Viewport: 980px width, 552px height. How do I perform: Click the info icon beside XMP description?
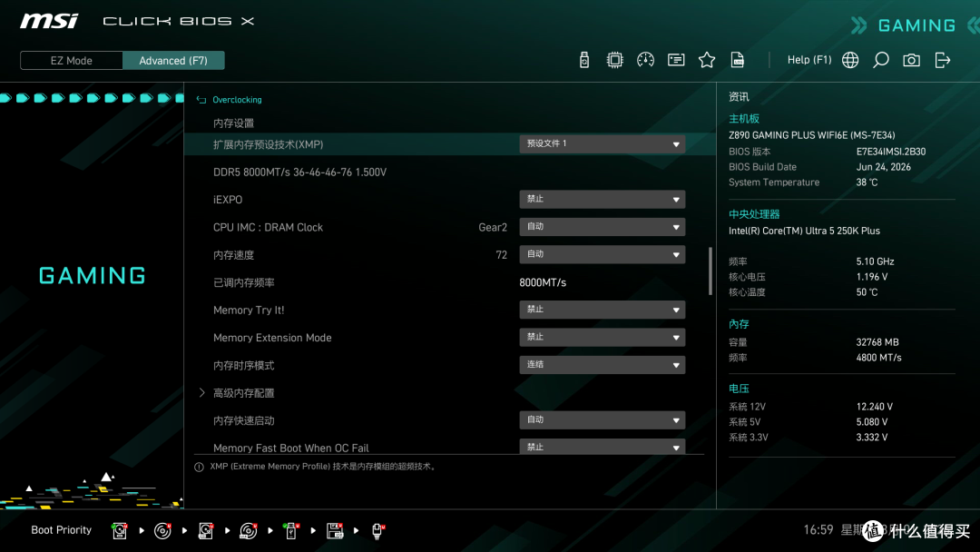(199, 467)
